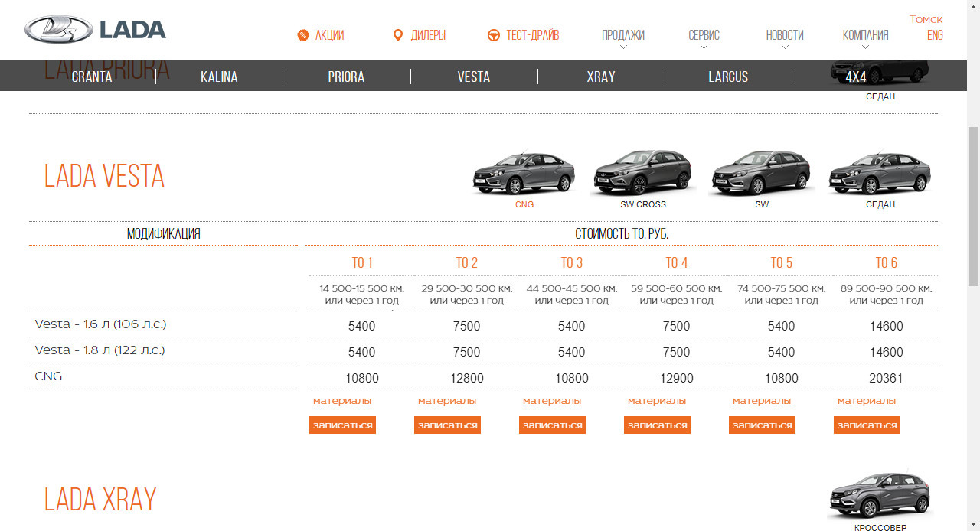Click the ТО-5 column header
980x531 pixels.
tap(782, 263)
